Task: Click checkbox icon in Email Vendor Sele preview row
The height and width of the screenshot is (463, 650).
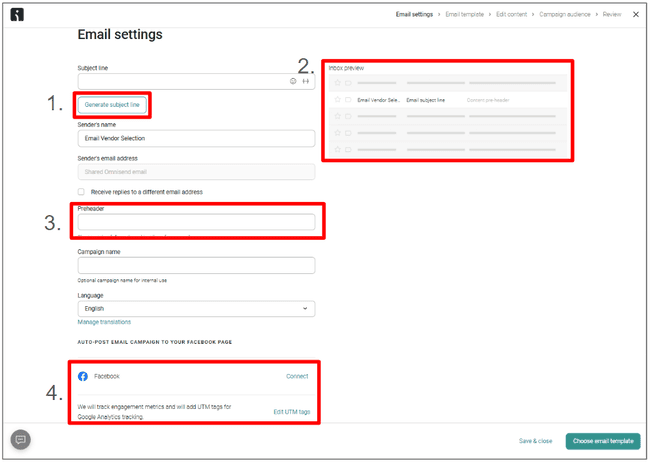Action: [x=348, y=99]
